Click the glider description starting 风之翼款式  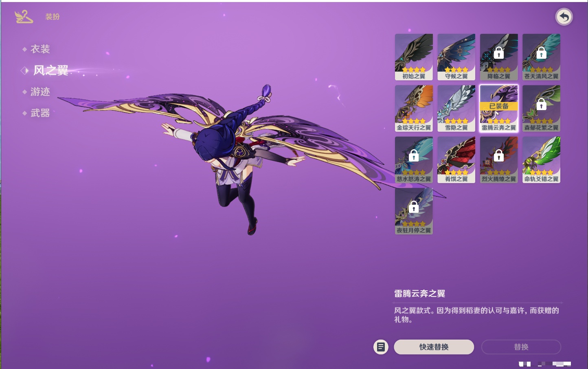pyautogui.click(x=476, y=315)
